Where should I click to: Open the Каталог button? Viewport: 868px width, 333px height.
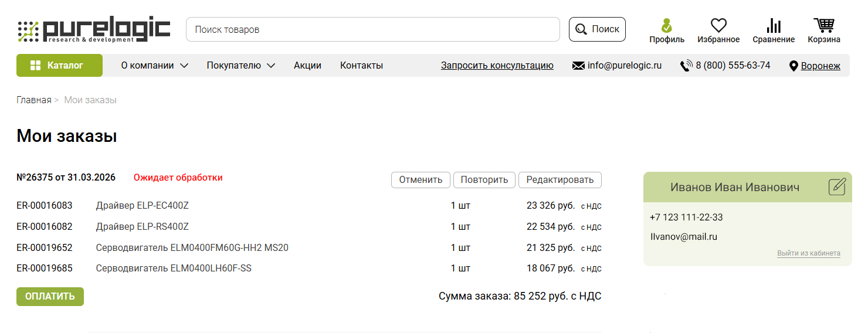coord(59,66)
